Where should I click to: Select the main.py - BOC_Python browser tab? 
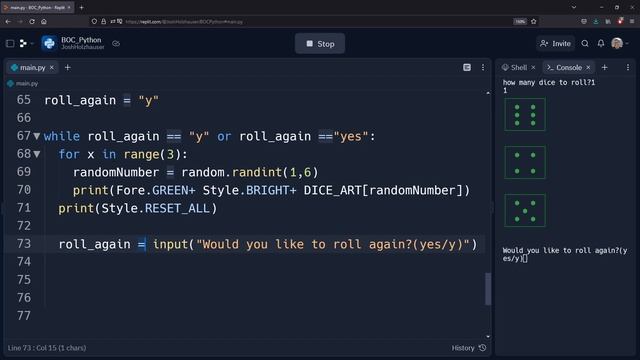pyautogui.click(x=38, y=7)
